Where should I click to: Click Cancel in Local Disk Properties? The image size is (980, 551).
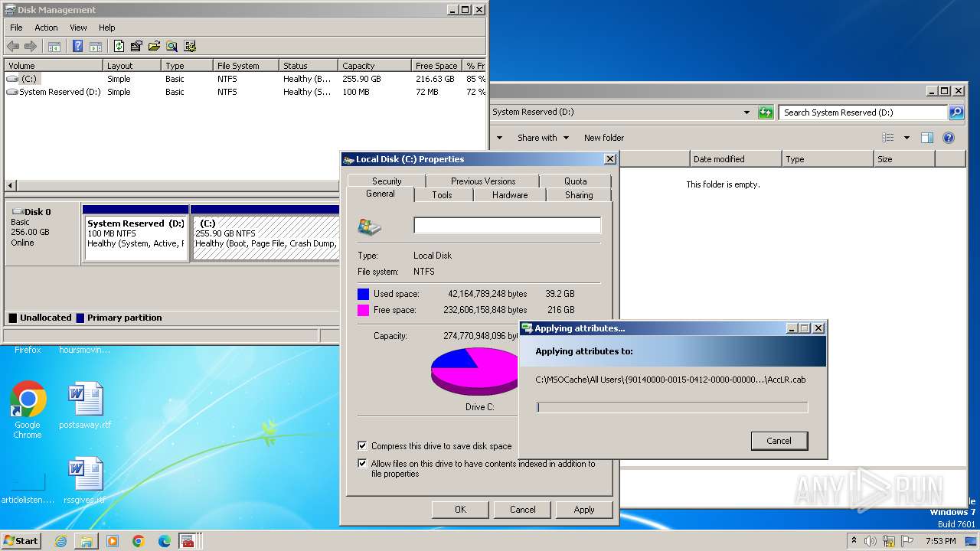[x=523, y=510]
